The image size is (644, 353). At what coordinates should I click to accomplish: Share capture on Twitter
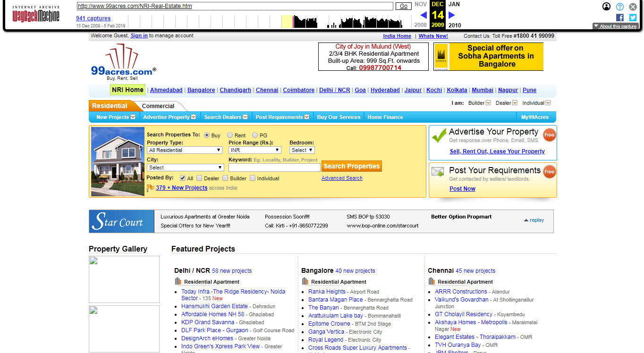(x=633, y=17)
